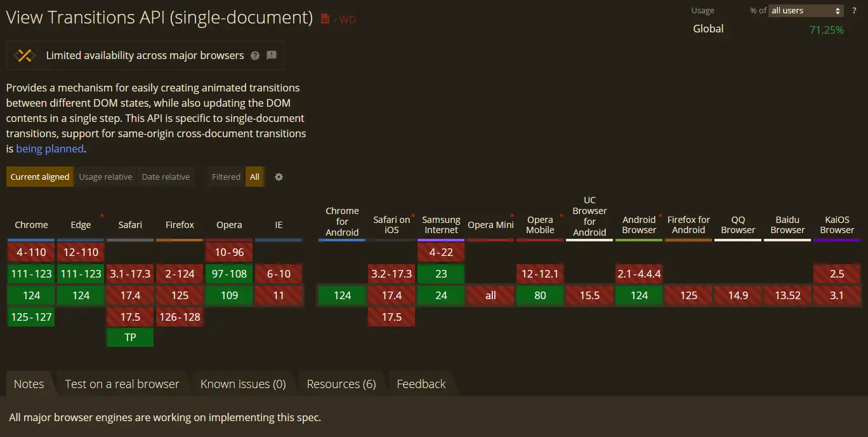Switch to Usage relative view

tap(105, 177)
